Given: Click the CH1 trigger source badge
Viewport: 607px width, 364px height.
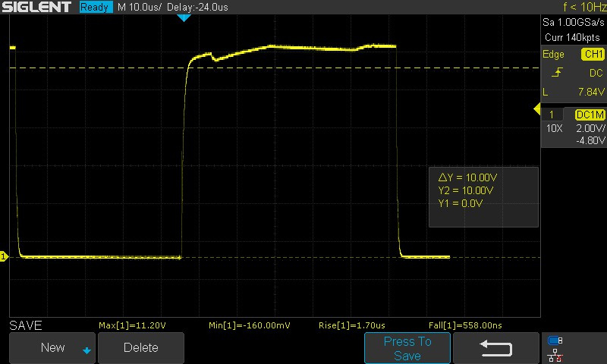Looking at the screenshot, I should coord(592,55).
